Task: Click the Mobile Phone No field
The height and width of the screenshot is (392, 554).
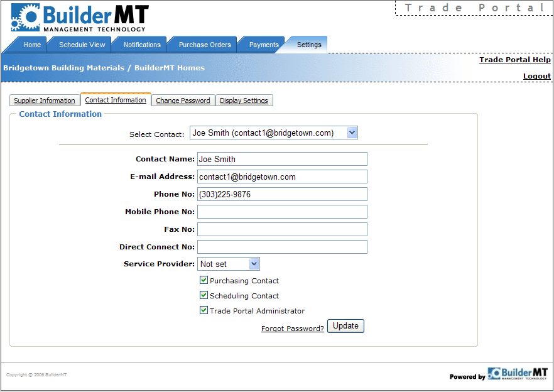Action: (282, 212)
